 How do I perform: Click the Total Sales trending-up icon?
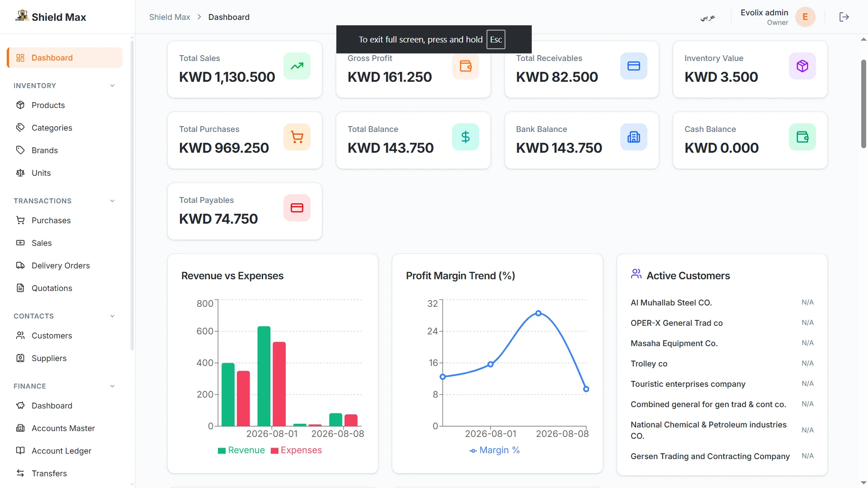click(297, 66)
